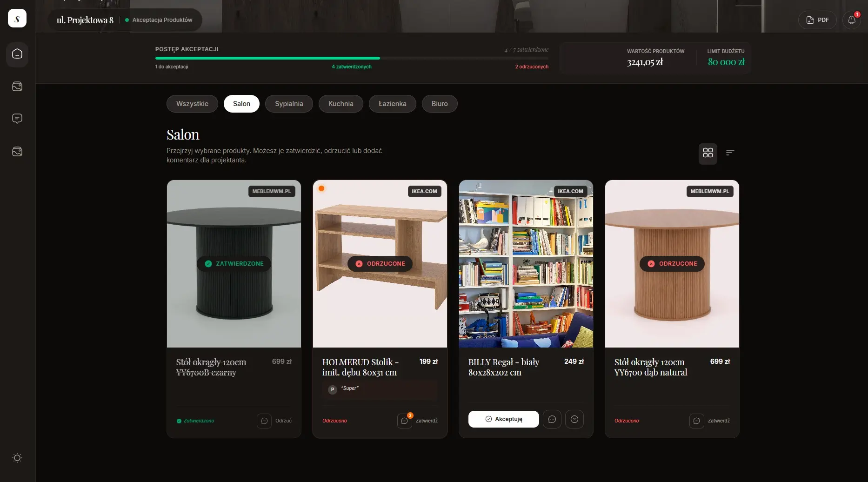Click the green acceptance progress bar
868x482 pixels.
pos(267,58)
